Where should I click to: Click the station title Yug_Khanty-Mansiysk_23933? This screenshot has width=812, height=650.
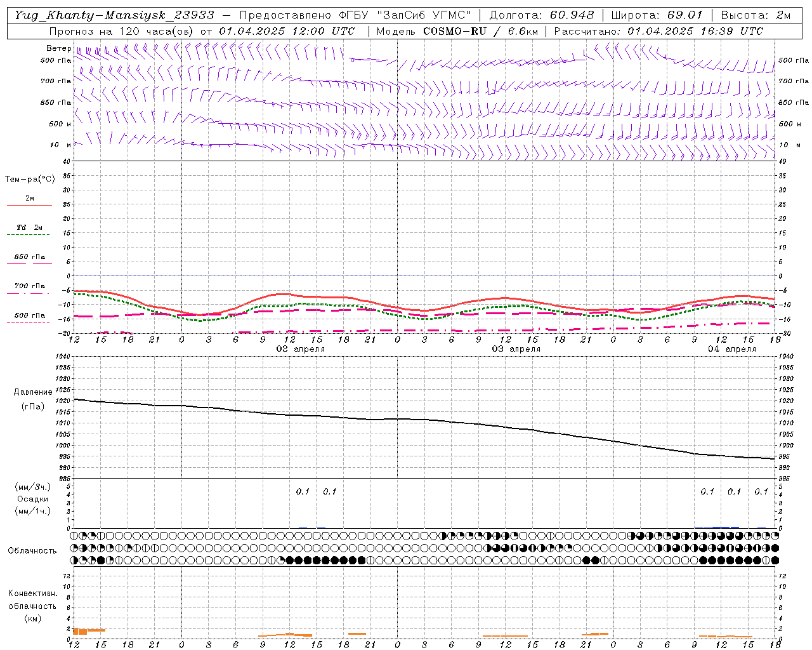click(x=115, y=15)
